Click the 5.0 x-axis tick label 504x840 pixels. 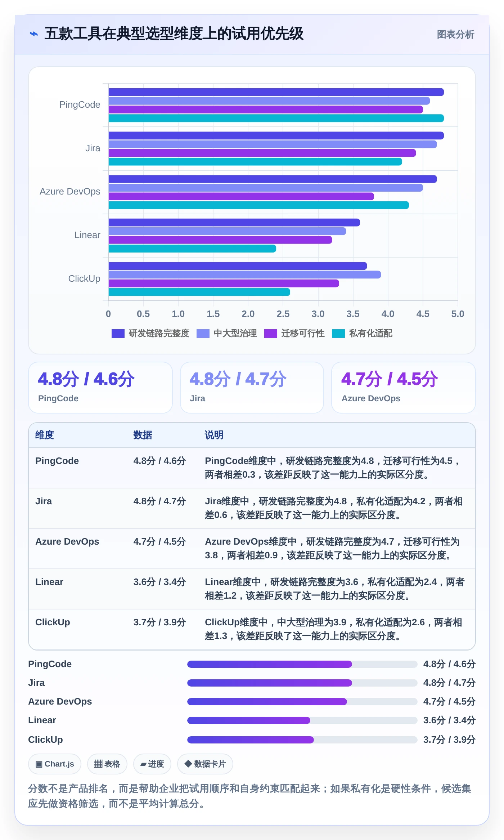(458, 314)
